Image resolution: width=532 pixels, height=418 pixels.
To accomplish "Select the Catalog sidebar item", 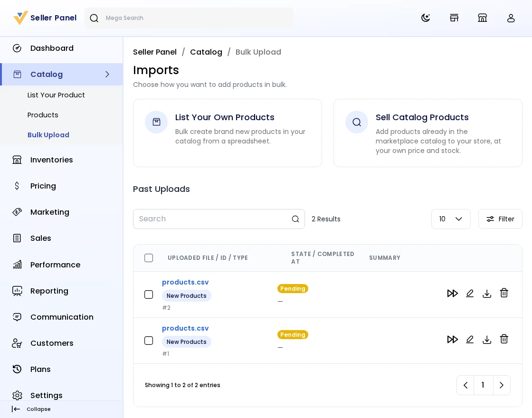I will 61,74.
